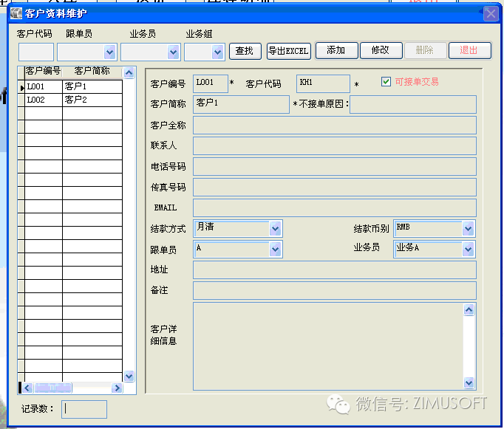This screenshot has height=429, width=504.
Task: Open the 结款币别 dropdown showing RMB
Action: pos(468,229)
